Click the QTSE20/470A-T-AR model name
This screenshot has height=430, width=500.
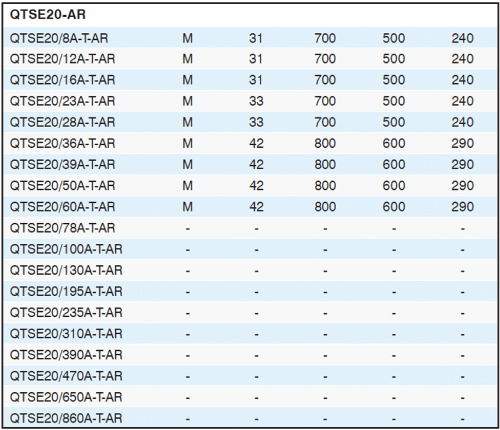point(66,376)
